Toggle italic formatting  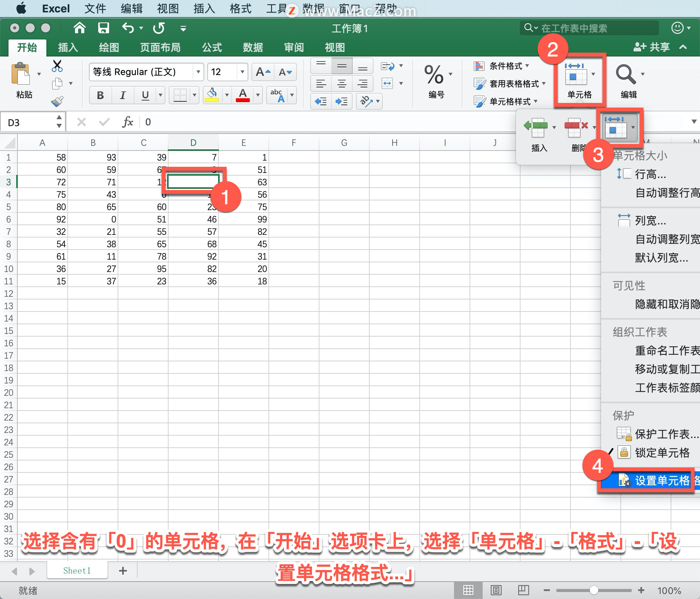pyautogui.click(x=123, y=95)
